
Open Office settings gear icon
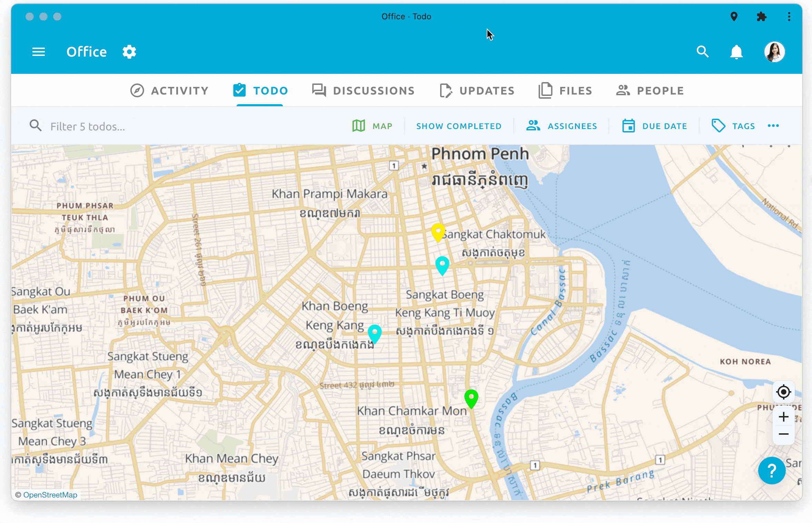[129, 52]
